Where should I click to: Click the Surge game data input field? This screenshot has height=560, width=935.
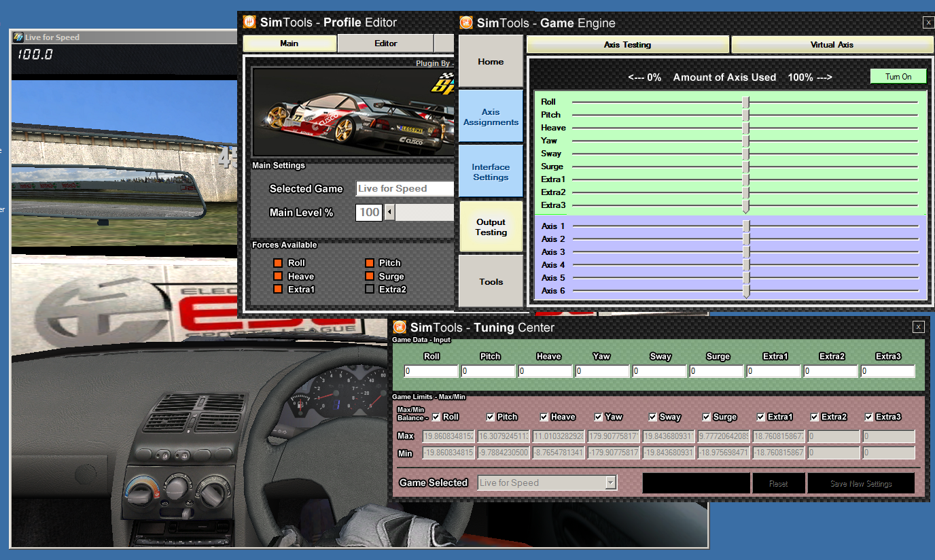click(x=717, y=371)
